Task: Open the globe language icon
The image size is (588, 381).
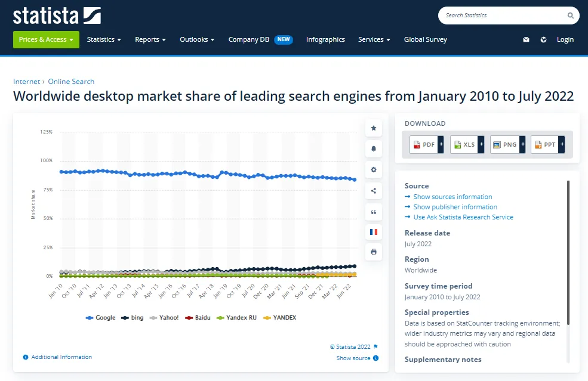Action: (x=543, y=39)
